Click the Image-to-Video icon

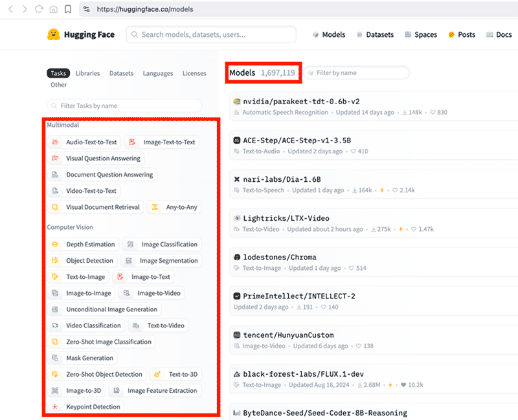click(126, 293)
